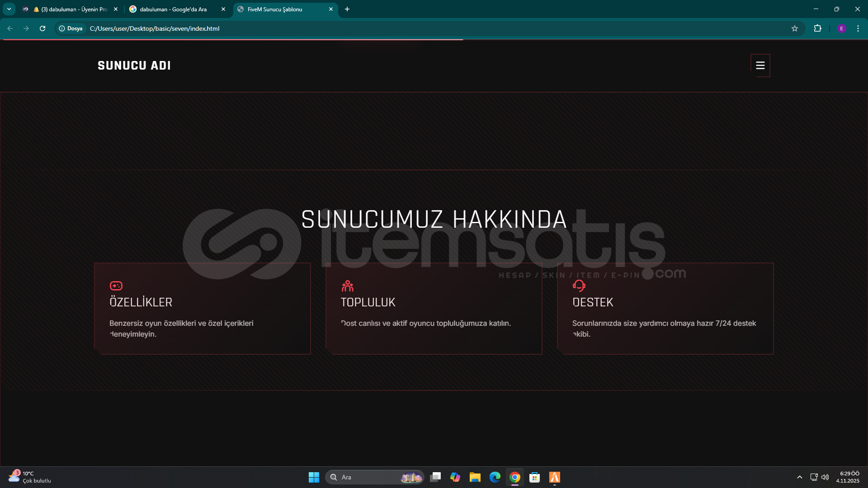Open Chrome's three-dot menu

coord(858,28)
